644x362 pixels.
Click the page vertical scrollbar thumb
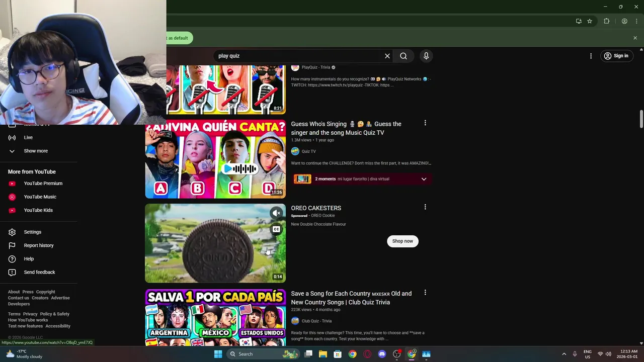641,119
